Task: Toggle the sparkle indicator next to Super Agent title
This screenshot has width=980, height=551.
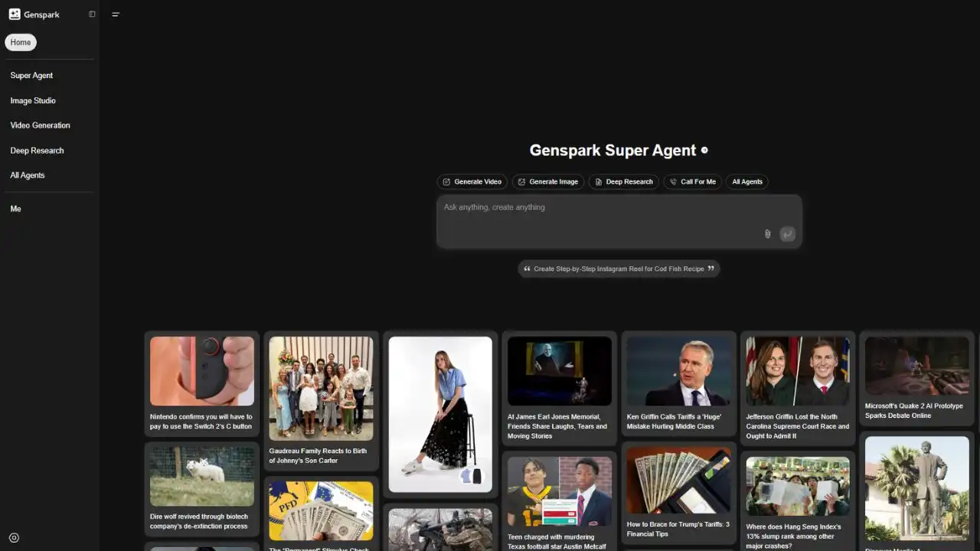Action: tap(704, 150)
